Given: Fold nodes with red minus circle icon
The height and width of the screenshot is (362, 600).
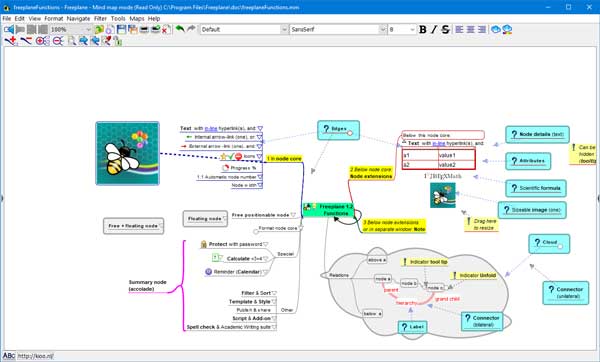Looking at the screenshot, I should click(58, 41).
